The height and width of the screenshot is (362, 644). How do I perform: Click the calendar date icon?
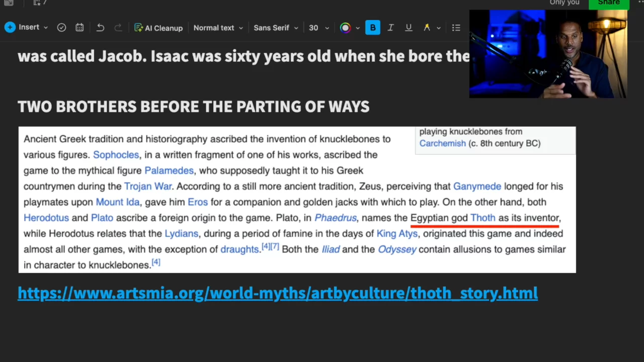79,28
